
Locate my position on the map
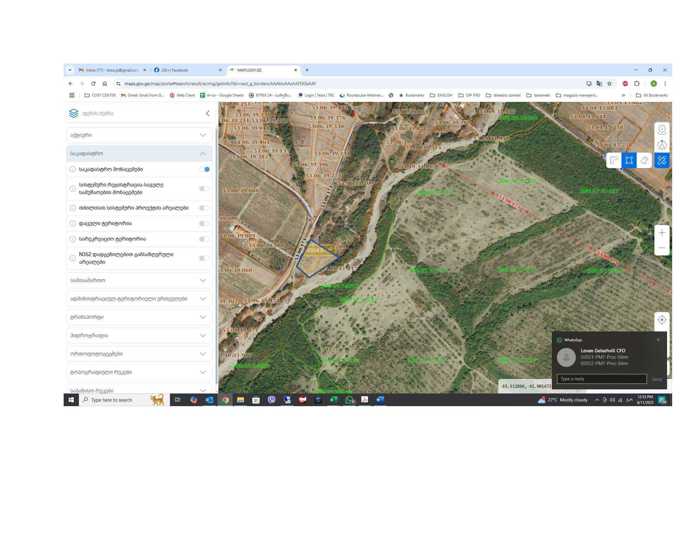pos(661,320)
